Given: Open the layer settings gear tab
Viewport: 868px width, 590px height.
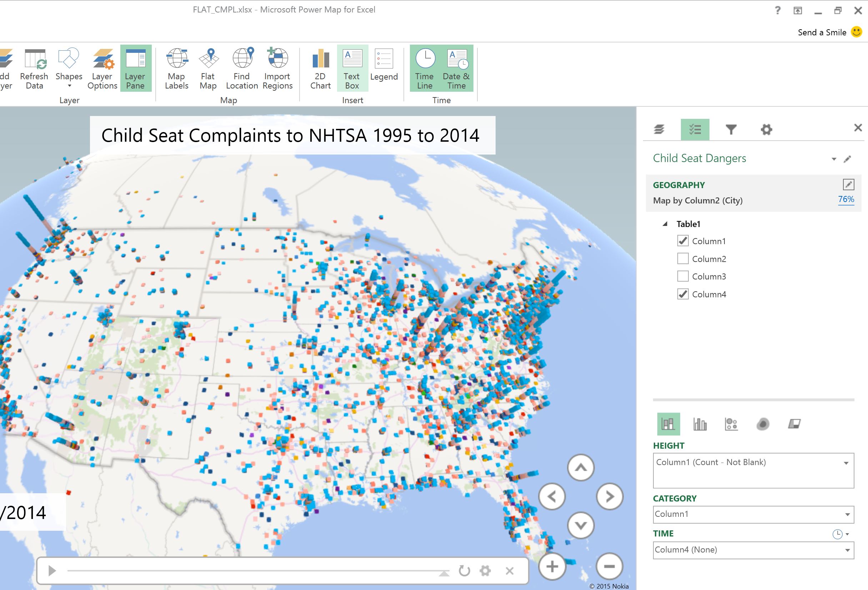Looking at the screenshot, I should pyautogui.click(x=766, y=130).
